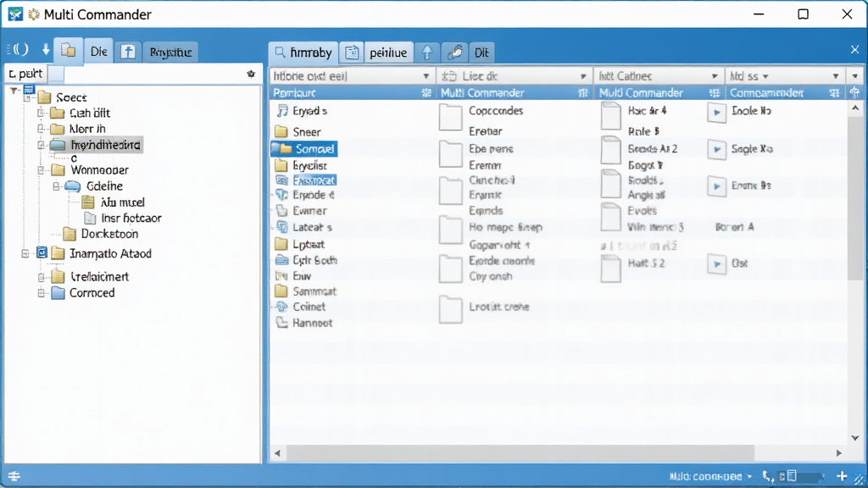Click the up arrow icon in right toolbar
The height and width of the screenshot is (488, 868).
[427, 53]
